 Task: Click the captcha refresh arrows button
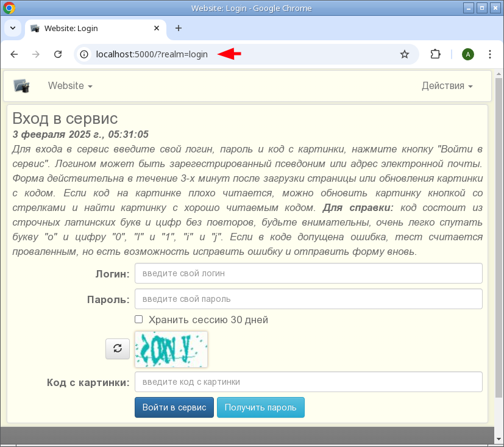tap(118, 349)
